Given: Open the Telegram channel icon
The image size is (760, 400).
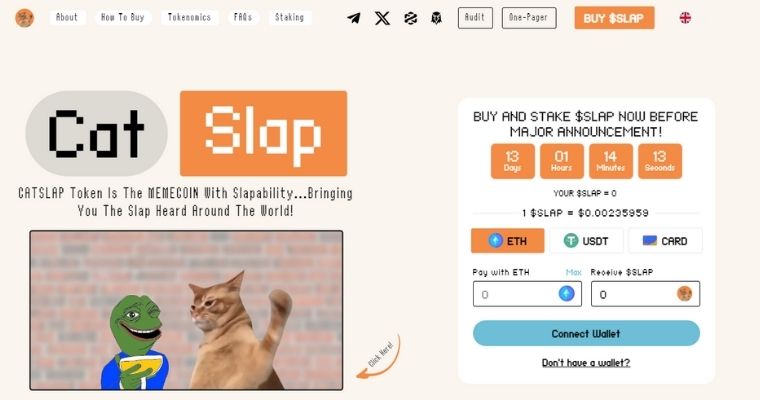Looking at the screenshot, I should 354,18.
